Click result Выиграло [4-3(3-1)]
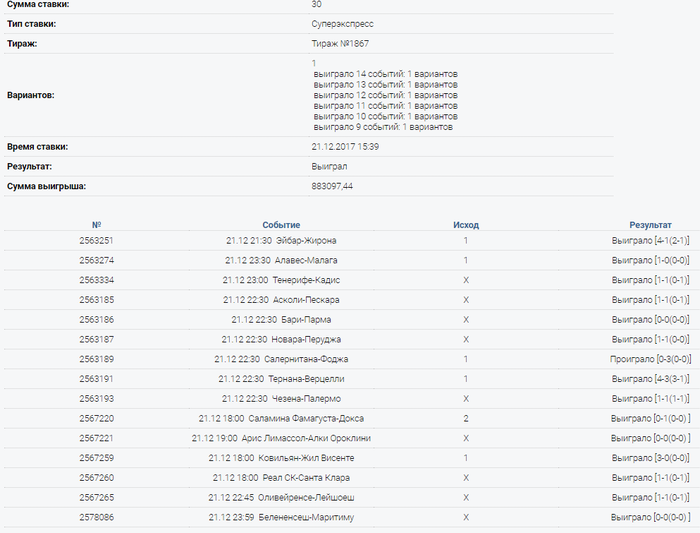This screenshot has height=533, width=700. tap(650, 379)
